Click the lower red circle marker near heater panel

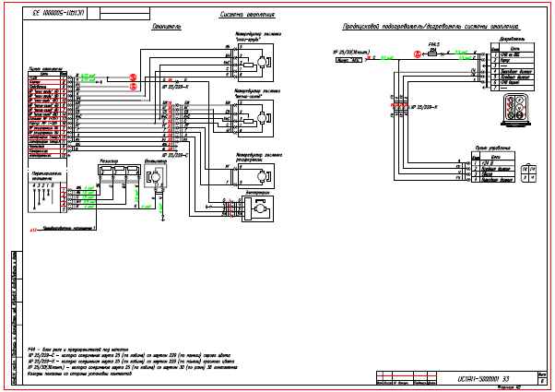pos(133,86)
